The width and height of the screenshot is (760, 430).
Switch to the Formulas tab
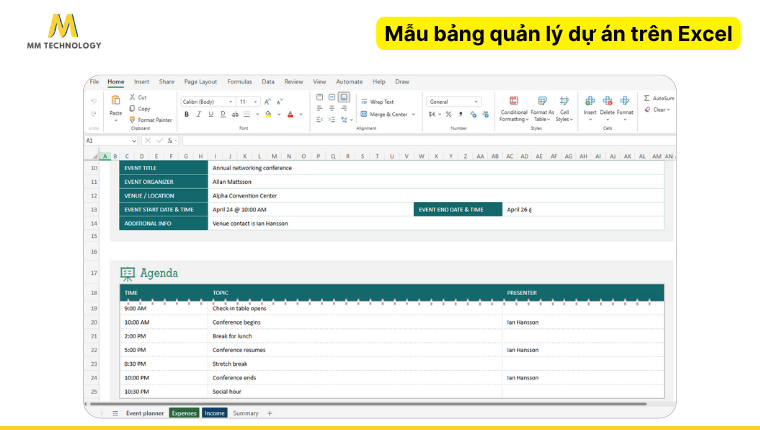point(239,81)
